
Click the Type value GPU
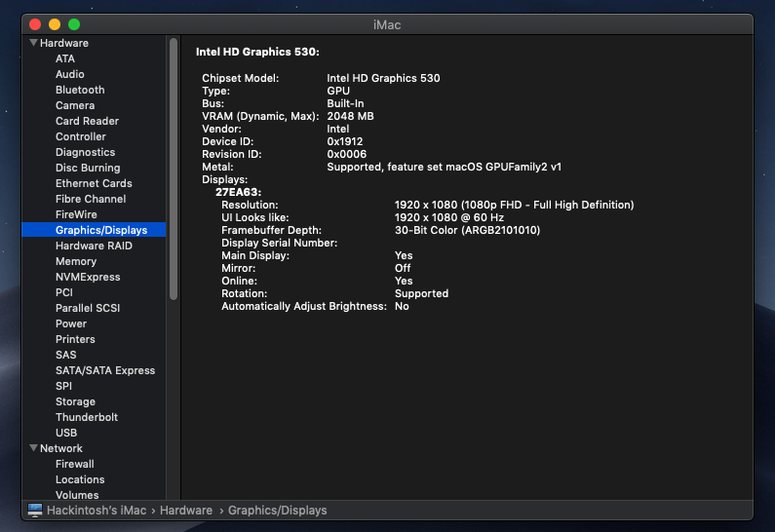tap(338, 91)
